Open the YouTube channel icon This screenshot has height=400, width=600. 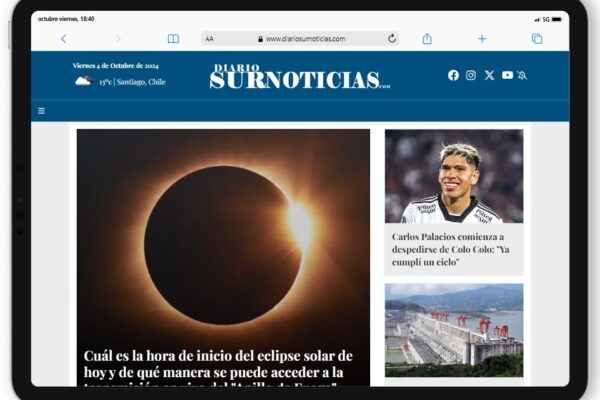[x=507, y=75]
